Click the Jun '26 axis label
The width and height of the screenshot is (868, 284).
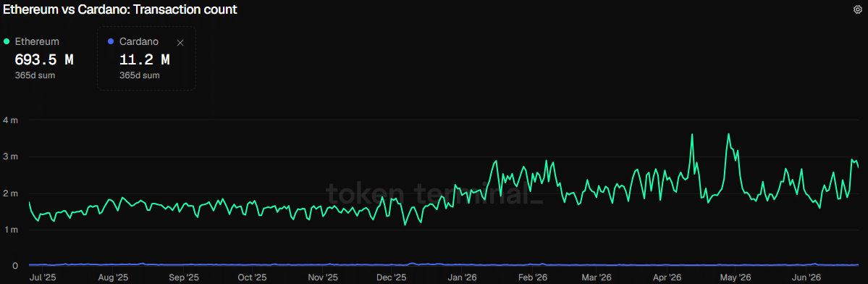(x=806, y=277)
